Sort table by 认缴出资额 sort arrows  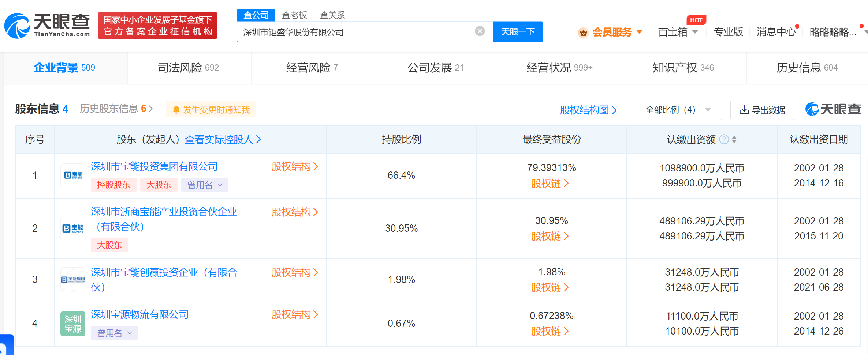734,139
